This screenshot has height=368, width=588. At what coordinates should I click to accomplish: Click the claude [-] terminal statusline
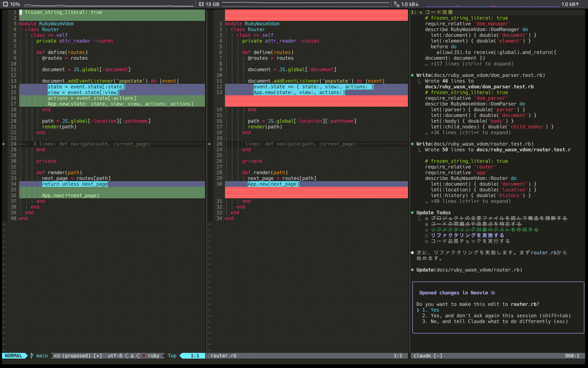498,356
